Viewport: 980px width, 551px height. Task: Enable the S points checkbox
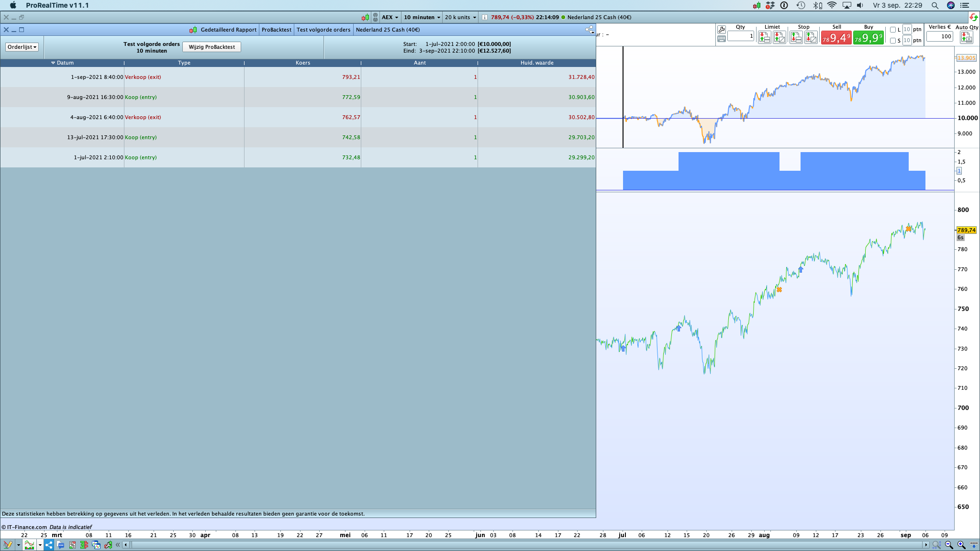893,41
